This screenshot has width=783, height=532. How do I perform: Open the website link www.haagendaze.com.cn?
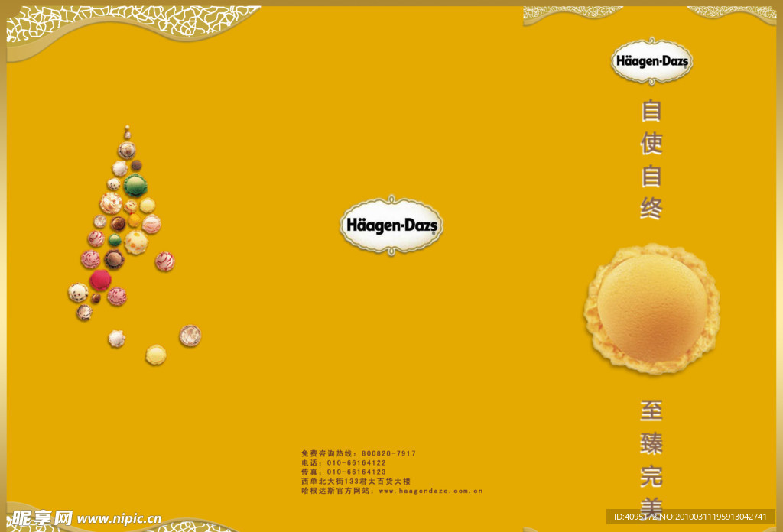[431, 491]
